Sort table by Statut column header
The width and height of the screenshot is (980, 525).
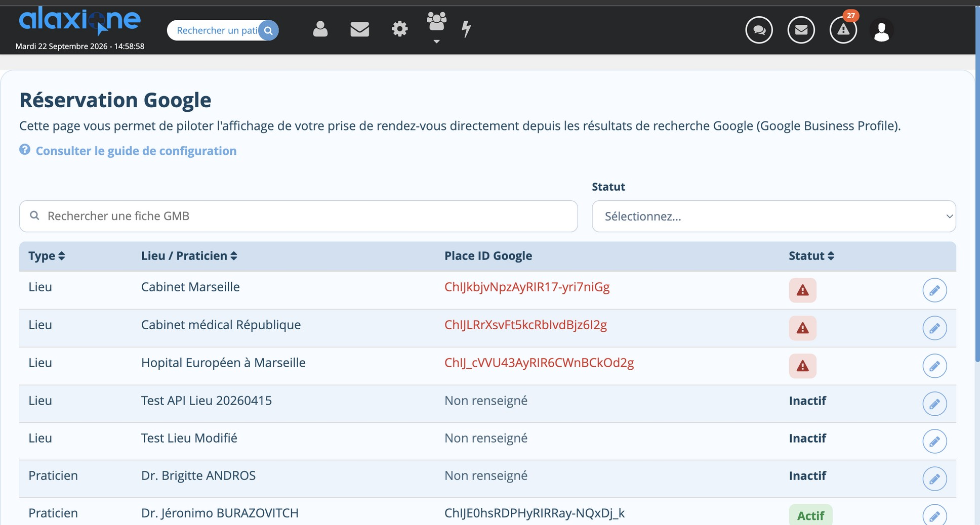click(x=811, y=256)
